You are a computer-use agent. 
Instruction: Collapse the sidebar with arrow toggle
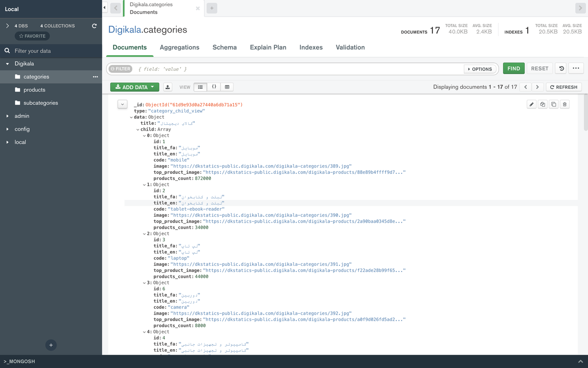click(x=105, y=8)
